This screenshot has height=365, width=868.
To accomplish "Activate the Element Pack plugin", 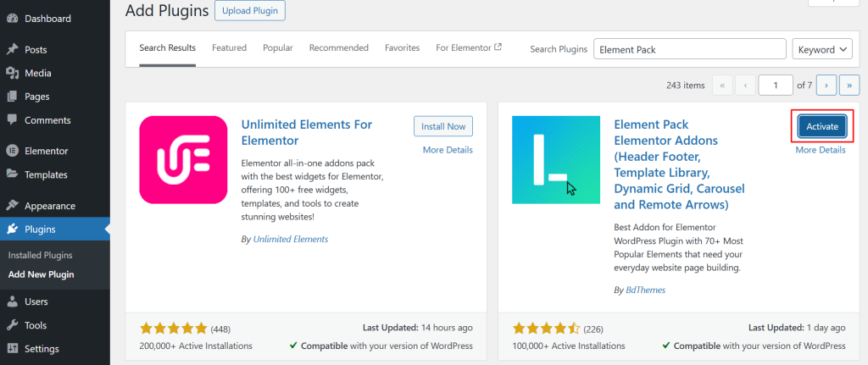I will pos(821,126).
